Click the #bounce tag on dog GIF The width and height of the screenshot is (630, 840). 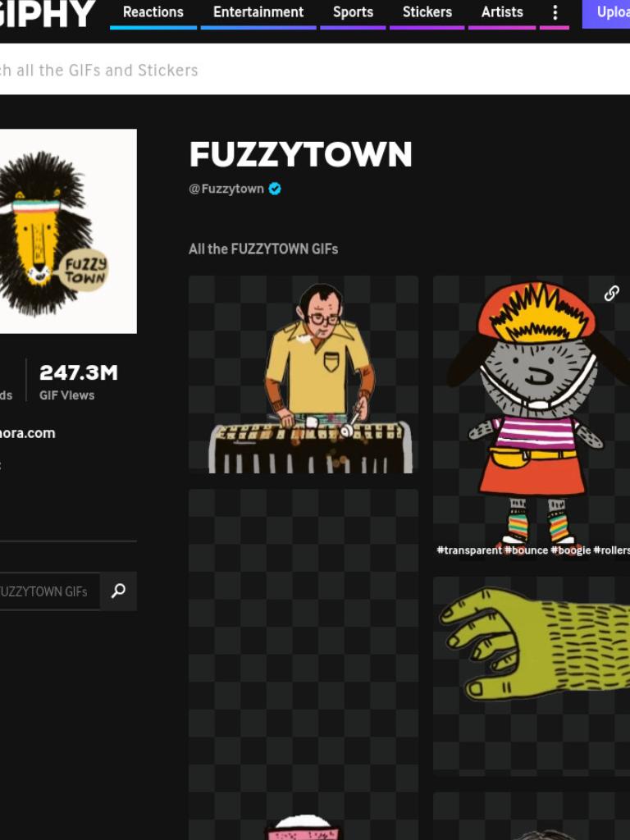[x=526, y=550]
